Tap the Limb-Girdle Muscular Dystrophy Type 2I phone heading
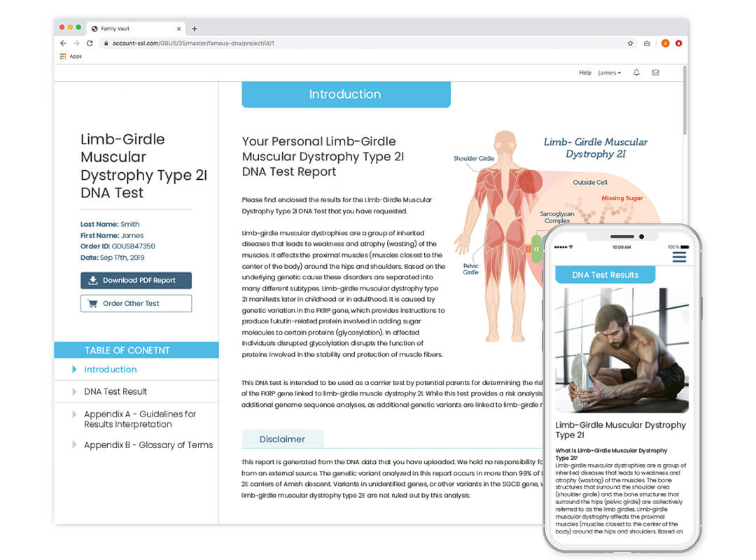This screenshot has height=560, width=756. [x=620, y=430]
